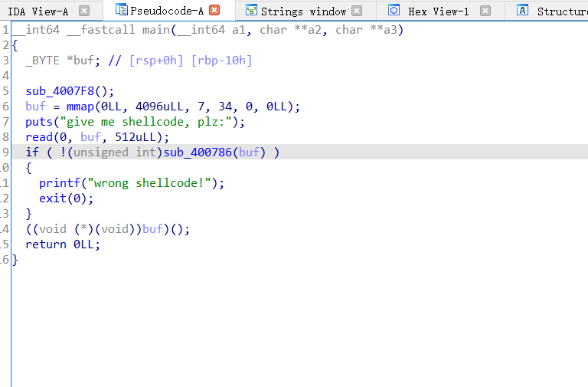Click the char **a2 parameter
The width and height of the screenshot is (588, 387).
291,30
